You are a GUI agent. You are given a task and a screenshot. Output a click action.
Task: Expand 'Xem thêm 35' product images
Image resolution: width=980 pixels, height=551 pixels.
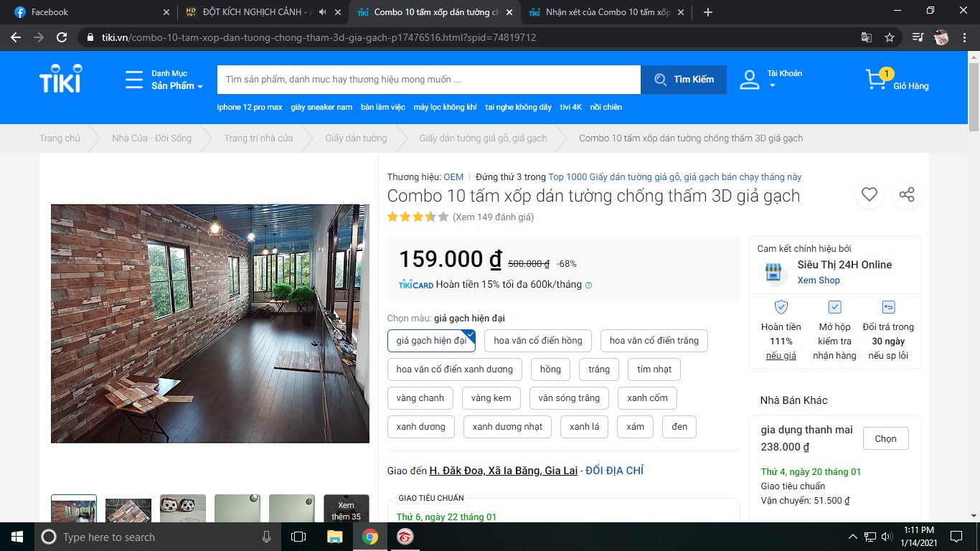click(x=346, y=509)
